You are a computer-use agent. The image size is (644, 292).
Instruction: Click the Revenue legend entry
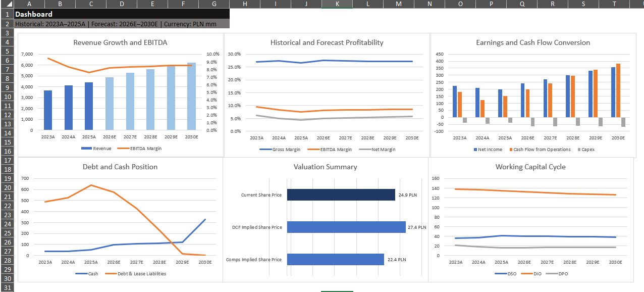click(96, 149)
